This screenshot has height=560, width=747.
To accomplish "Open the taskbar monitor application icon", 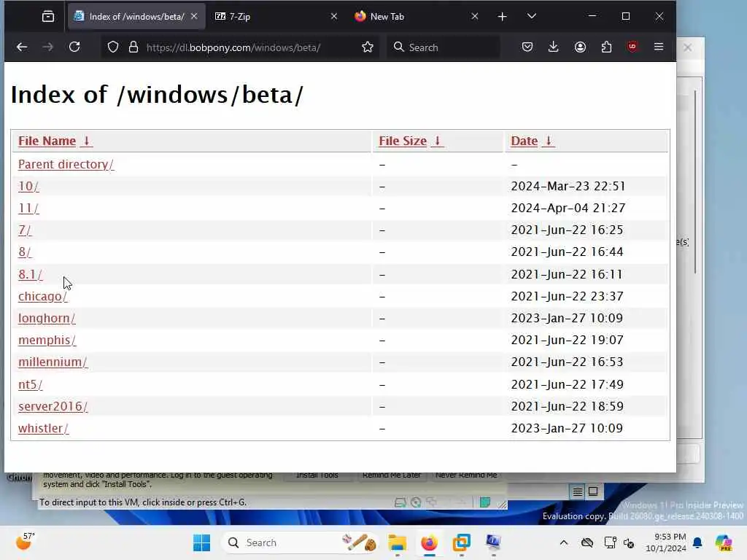I will pos(493,542).
